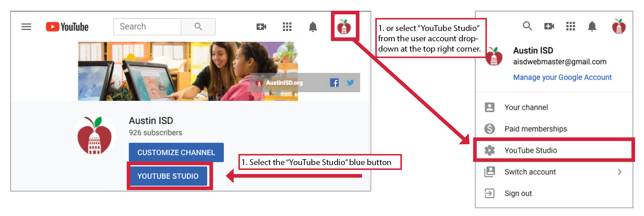Click the YouTube logo
Viewport: 644px width, 216px height.
(67, 27)
